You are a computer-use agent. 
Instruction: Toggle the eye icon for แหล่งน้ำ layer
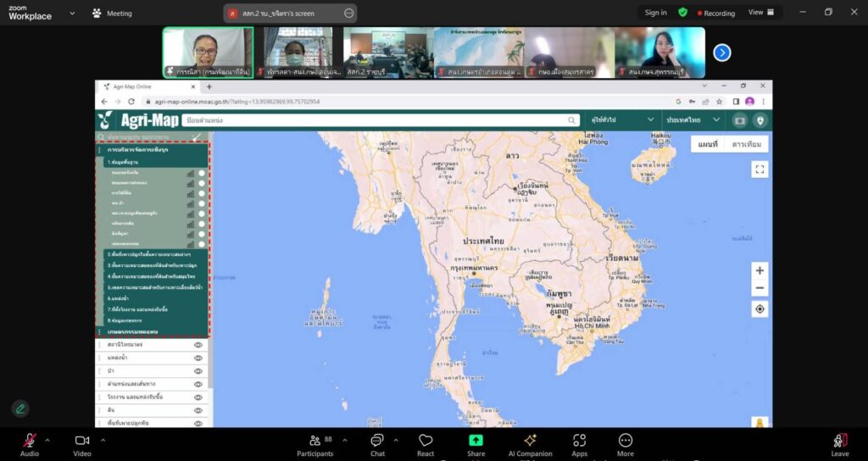198,358
